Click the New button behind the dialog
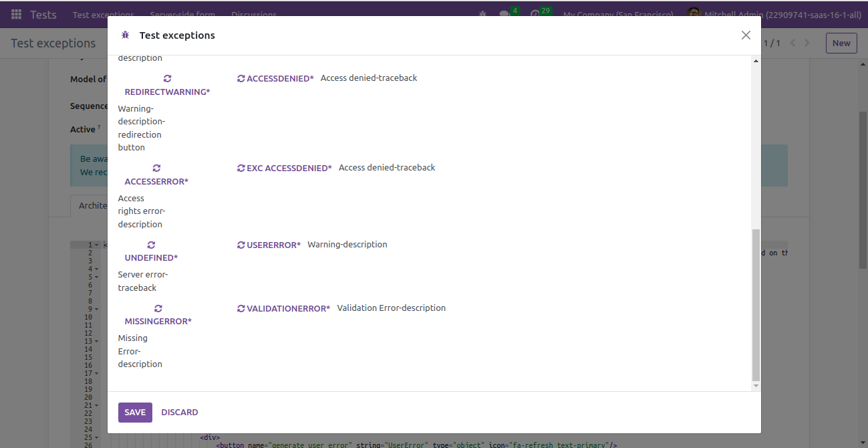868x448 pixels. coord(841,43)
